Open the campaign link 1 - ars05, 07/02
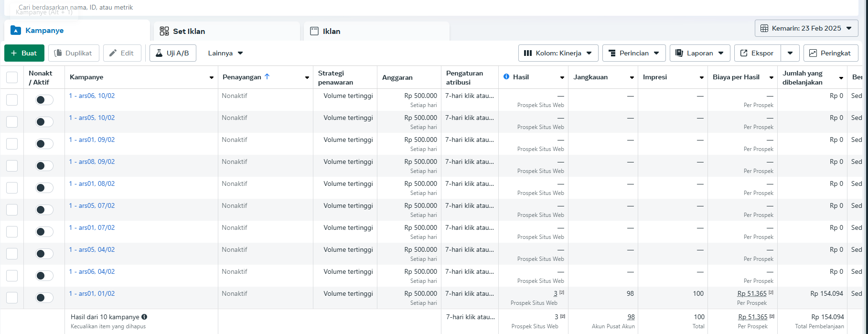The width and height of the screenshot is (868, 334). [92, 205]
